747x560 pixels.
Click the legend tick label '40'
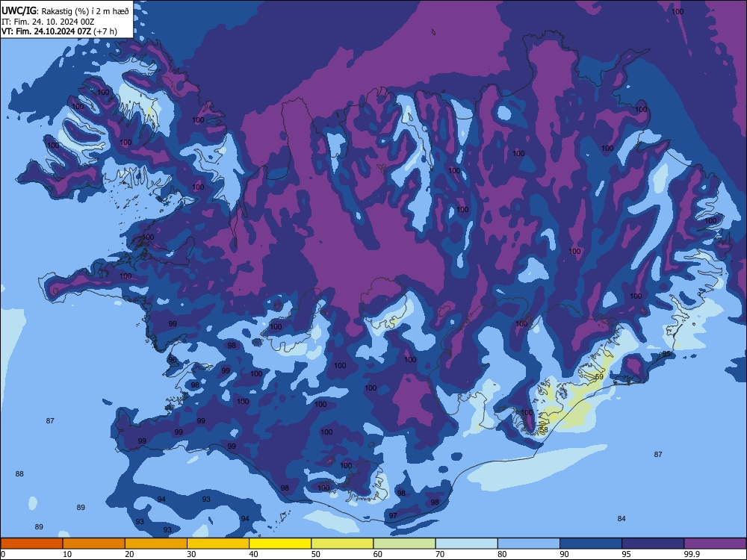click(253, 554)
